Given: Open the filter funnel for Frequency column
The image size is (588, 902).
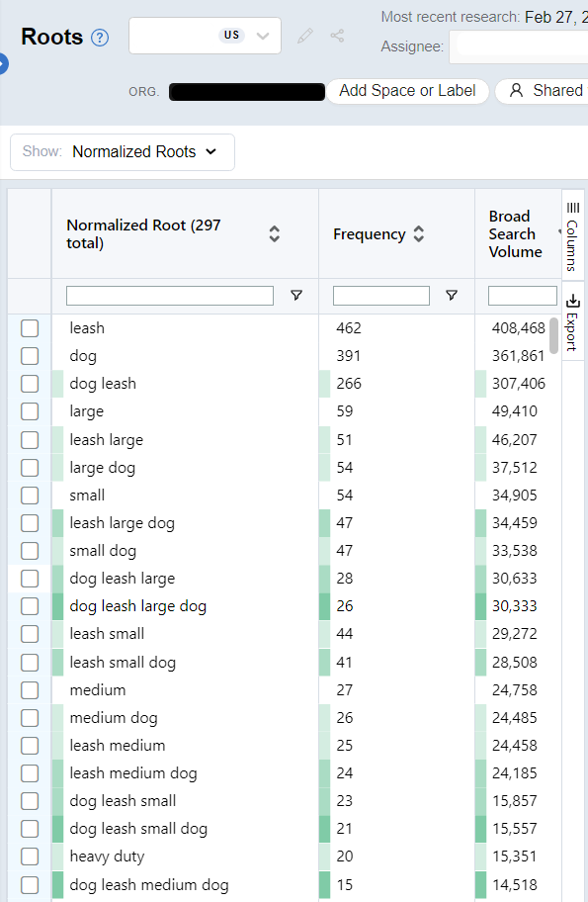Looking at the screenshot, I should (x=452, y=295).
